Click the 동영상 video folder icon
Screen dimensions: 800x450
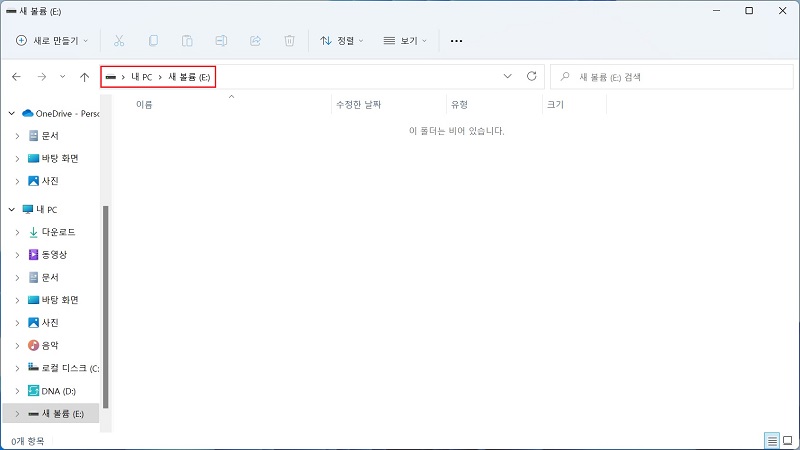(x=33, y=255)
